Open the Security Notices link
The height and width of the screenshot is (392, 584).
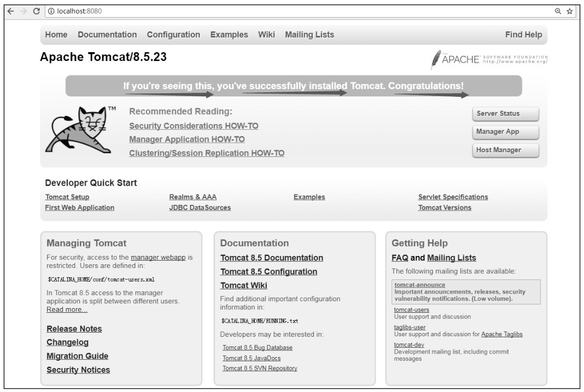[x=78, y=370]
